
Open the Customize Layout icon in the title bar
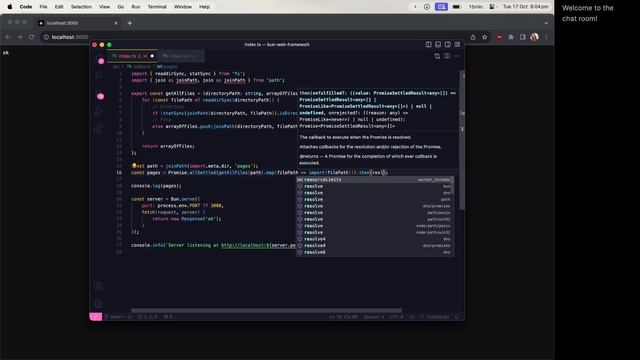click(x=458, y=44)
